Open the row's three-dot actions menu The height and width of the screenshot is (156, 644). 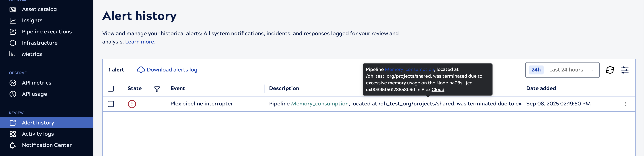coord(625,104)
